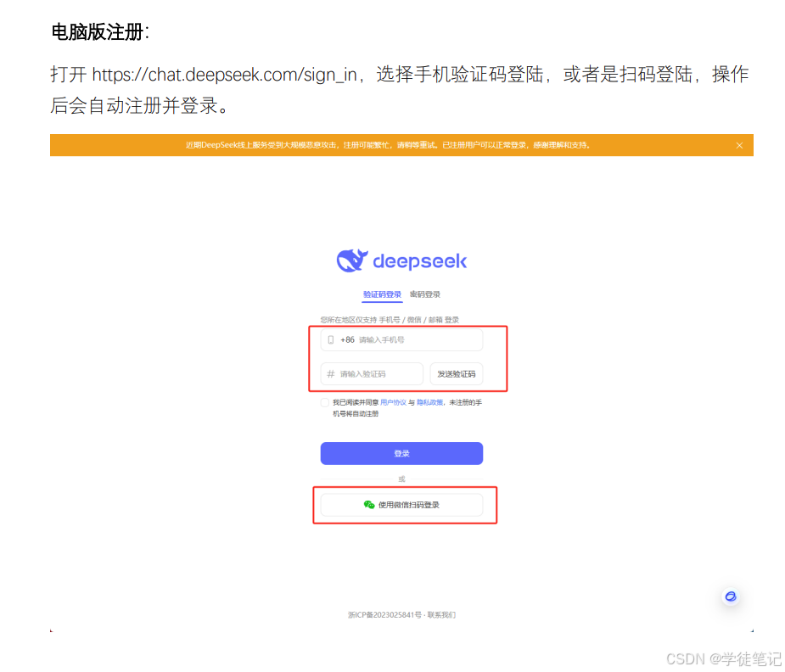The width and height of the screenshot is (785, 672).
Task: Click the 您所在地区仅支持 notice text
Action: [x=390, y=320]
